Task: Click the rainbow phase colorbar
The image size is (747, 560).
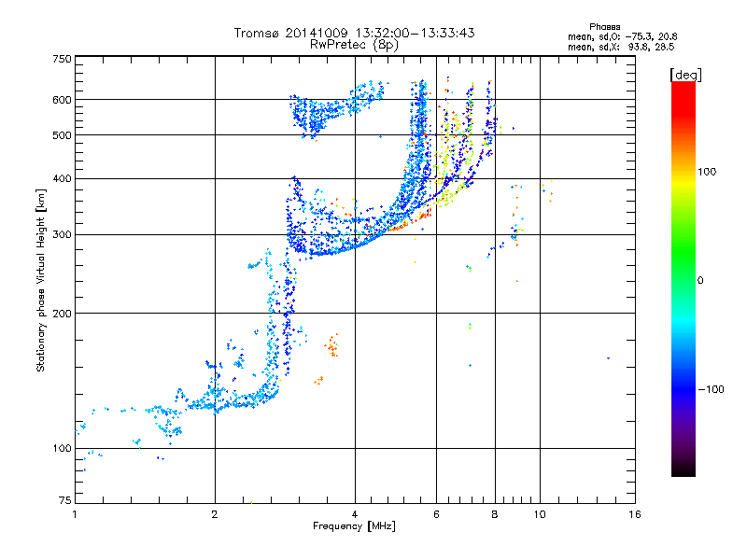Action: pyautogui.click(x=684, y=279)
